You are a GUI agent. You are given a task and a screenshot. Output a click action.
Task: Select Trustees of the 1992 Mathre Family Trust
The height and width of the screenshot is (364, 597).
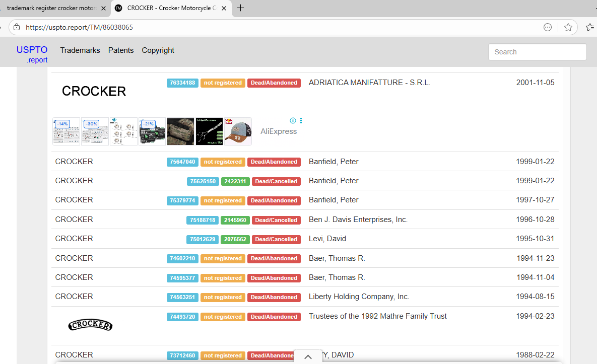[377, 316]
